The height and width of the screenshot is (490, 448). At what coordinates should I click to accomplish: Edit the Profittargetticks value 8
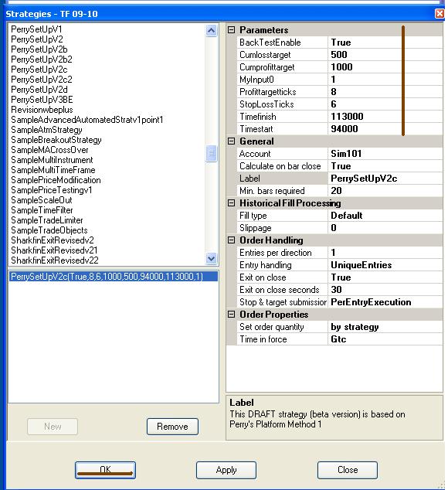click(x=385, y=92)
